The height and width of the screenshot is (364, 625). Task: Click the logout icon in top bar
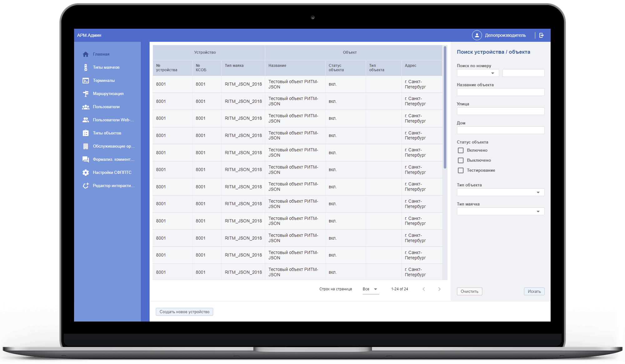tap(542, 35)
